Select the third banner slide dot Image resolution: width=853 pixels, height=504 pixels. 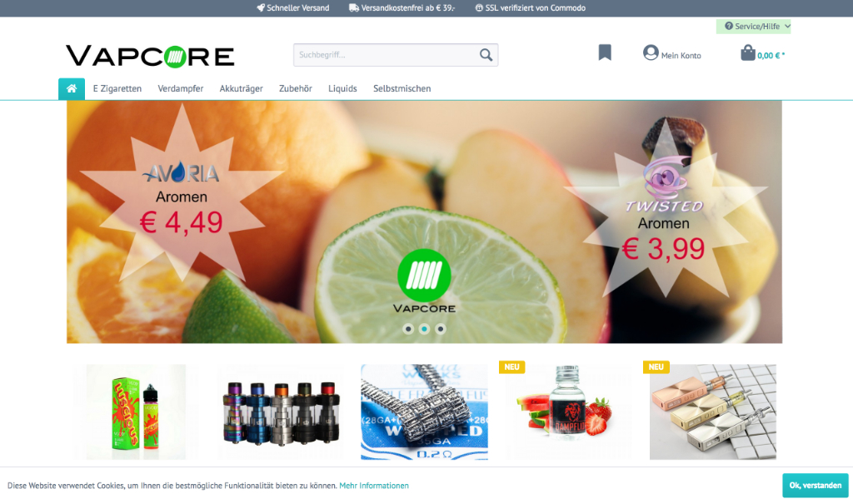point(441,329)
